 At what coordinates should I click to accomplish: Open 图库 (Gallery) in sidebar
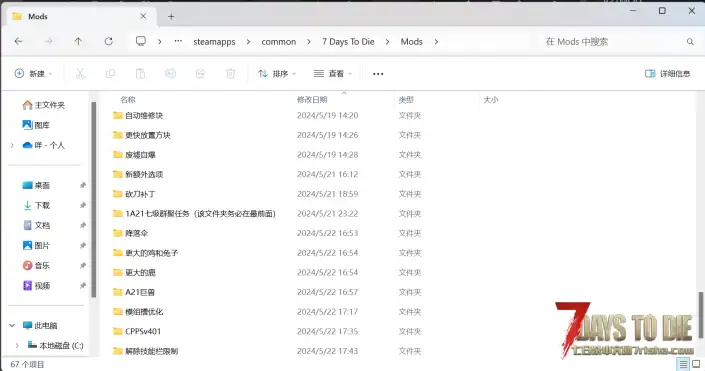tap(36, 125)
